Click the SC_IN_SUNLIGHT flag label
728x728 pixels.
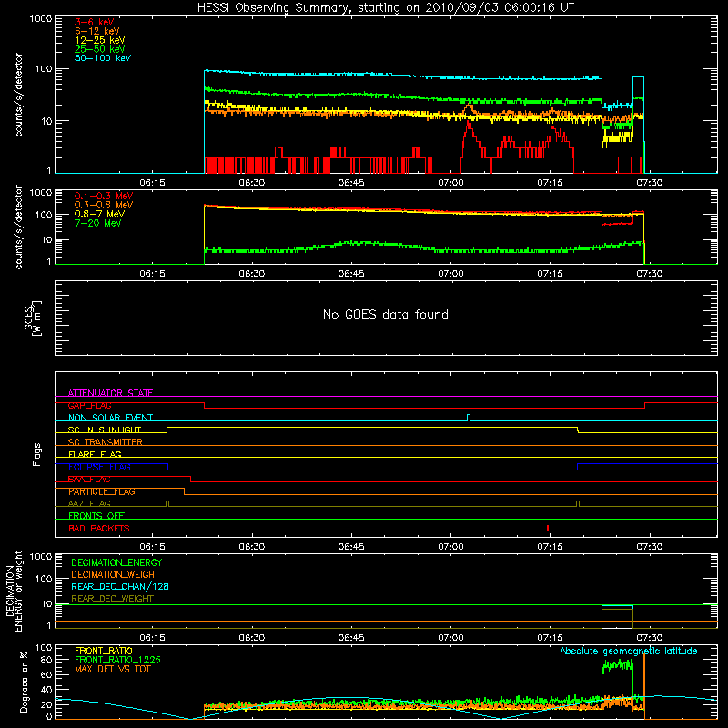click(x=105, y=430)
